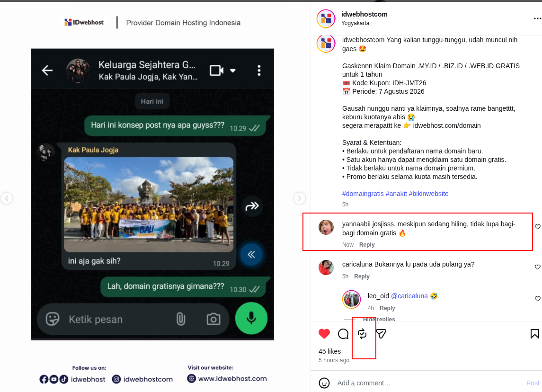Open the #domaingratis hashtag
Viewport: 542px width, 392px height.
pyautogui.click(x=363, y=194)
